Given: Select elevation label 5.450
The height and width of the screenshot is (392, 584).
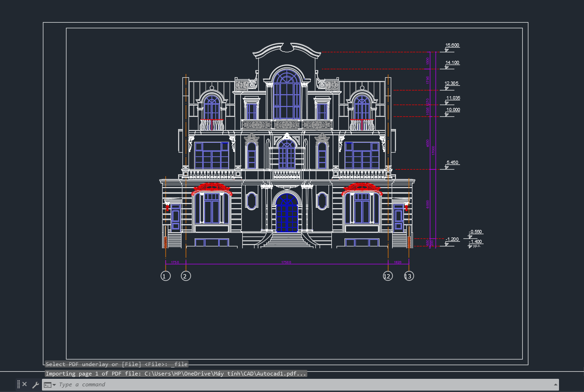Looking at the screenshot, I should point(452,163).
